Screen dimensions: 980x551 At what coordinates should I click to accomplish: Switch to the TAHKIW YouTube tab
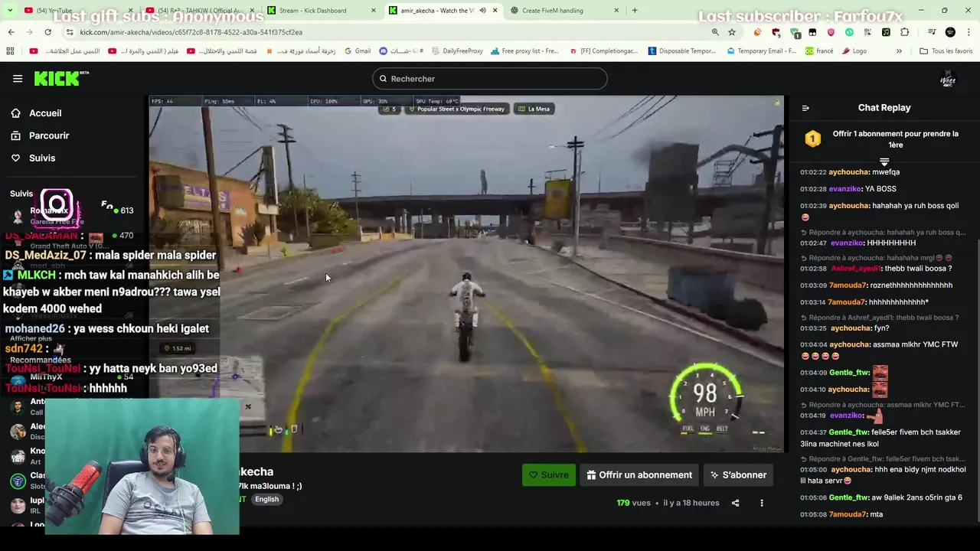pyautogui.click(x=199, y=11)
